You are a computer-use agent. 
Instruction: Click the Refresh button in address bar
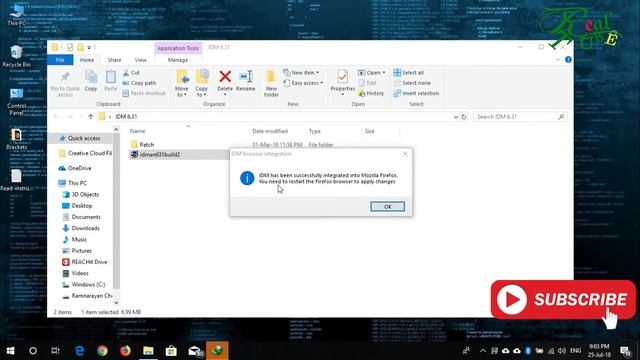click(x=464, y=117)
